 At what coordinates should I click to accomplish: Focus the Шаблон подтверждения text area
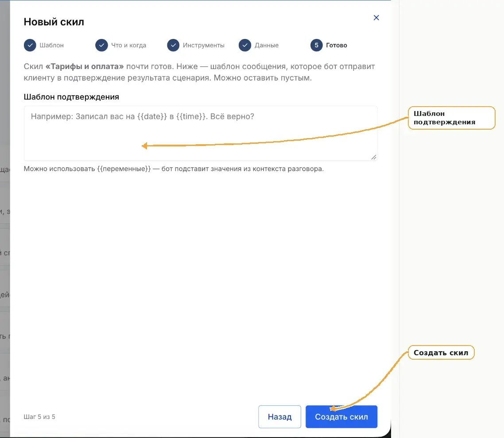tap(201, 133)
